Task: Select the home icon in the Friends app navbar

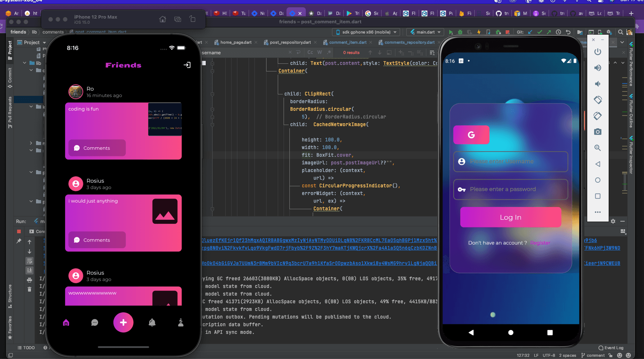Action: [x=66, y=322]
